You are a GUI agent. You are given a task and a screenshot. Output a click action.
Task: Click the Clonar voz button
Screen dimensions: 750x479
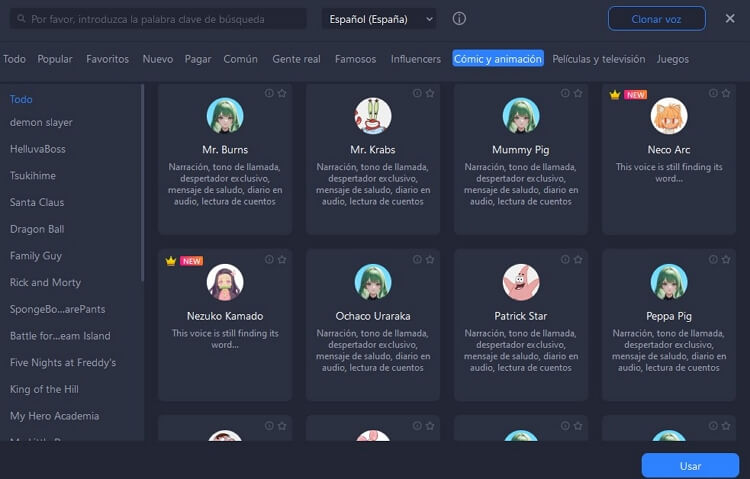click(656, 19)
